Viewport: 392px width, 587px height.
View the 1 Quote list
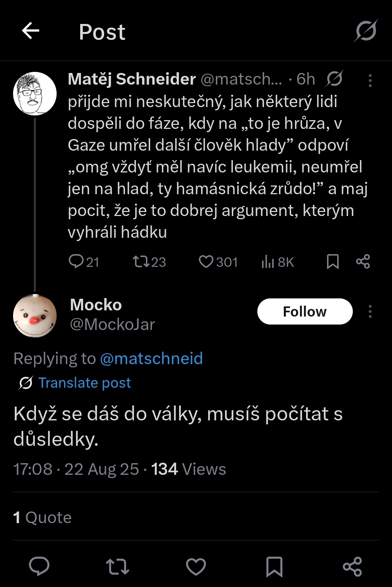[42, 517]
